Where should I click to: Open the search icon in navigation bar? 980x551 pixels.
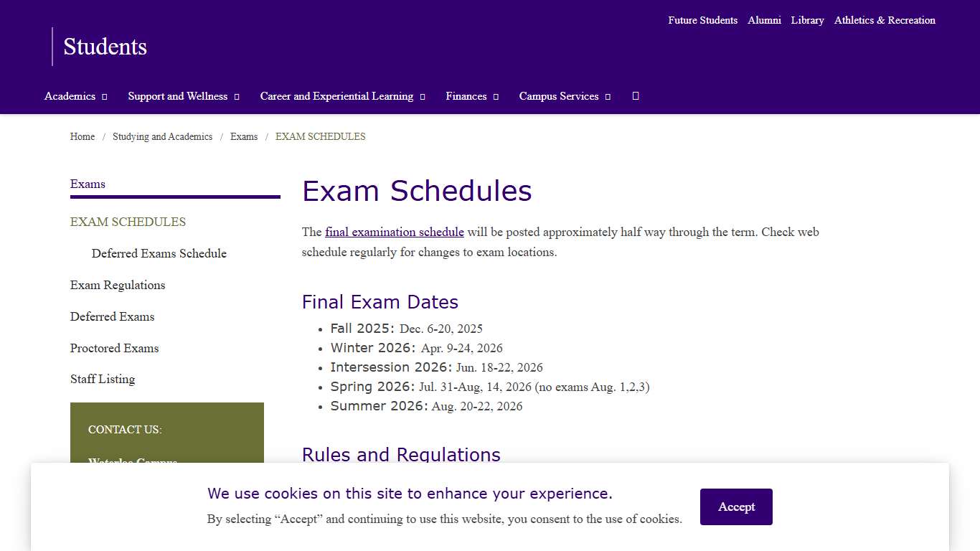[x=635, y=95]
